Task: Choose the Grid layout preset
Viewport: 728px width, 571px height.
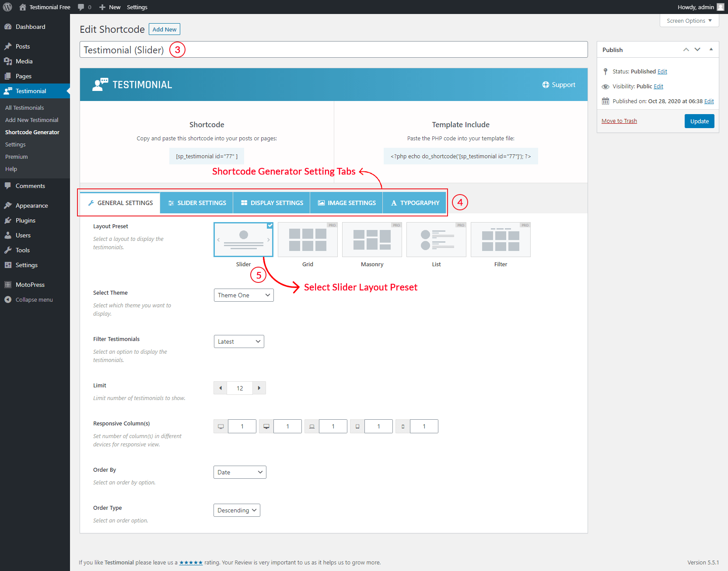Action: coord(308,240)
